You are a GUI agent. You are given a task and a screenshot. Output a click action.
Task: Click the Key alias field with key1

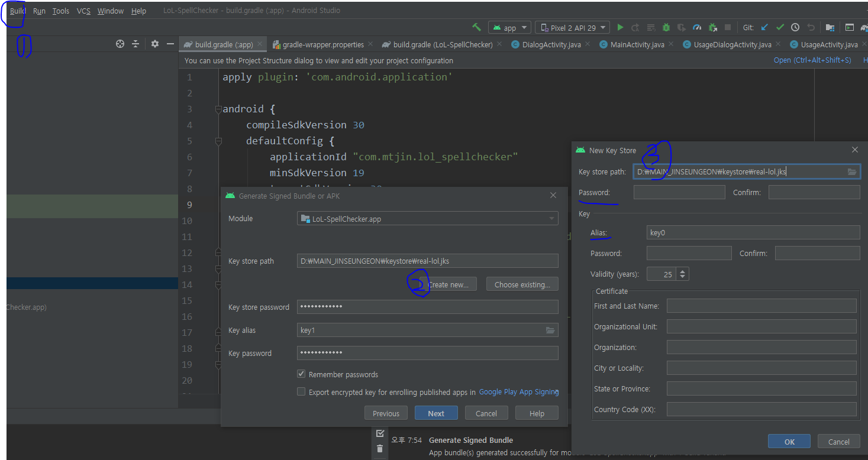click(x=427, y=330)
